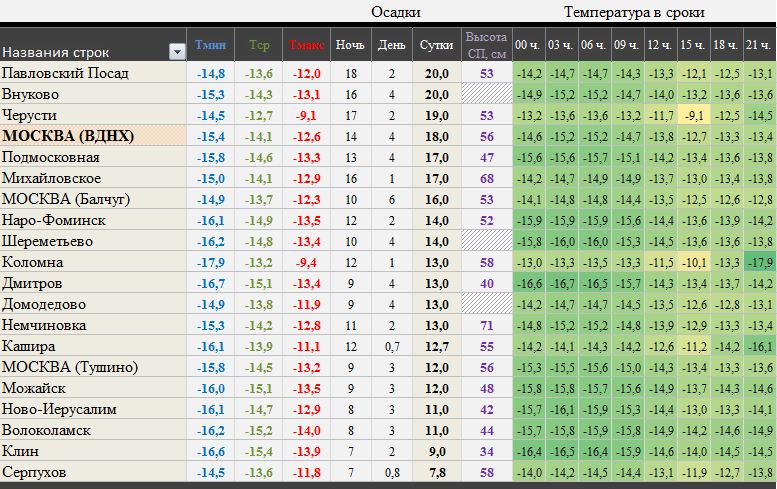Select the Ночь column header

tap(350, 45)
